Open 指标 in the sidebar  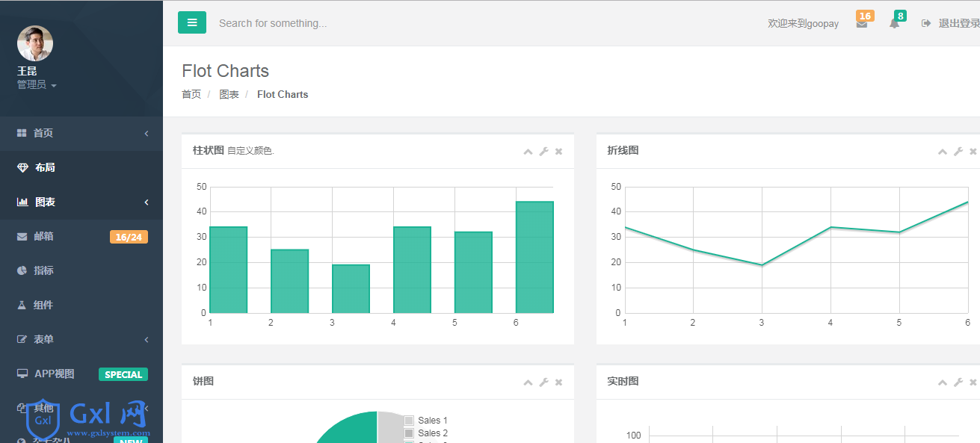(43, 270)
